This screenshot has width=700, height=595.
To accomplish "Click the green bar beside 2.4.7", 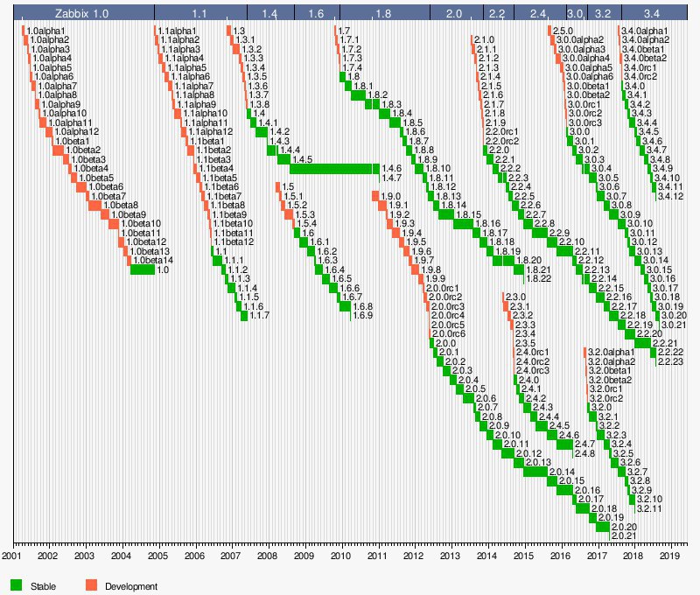I will tap(564, 444).
